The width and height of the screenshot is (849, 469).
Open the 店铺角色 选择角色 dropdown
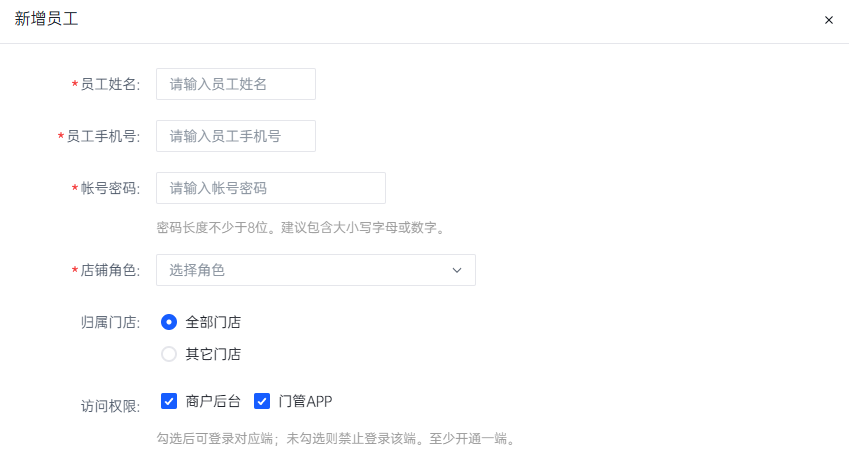(x=316, y=270)
